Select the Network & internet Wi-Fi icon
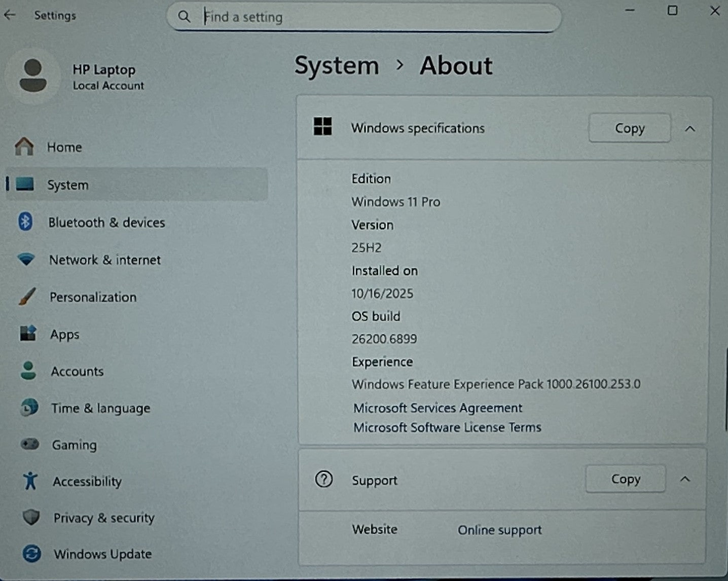The width and height of the screenshot is (728, 581). point(26,260)
